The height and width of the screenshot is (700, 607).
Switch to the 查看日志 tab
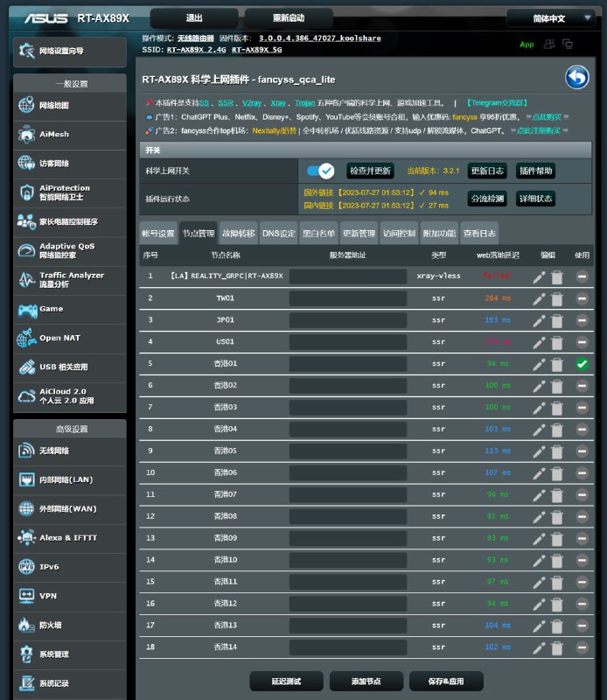point(479,234)
